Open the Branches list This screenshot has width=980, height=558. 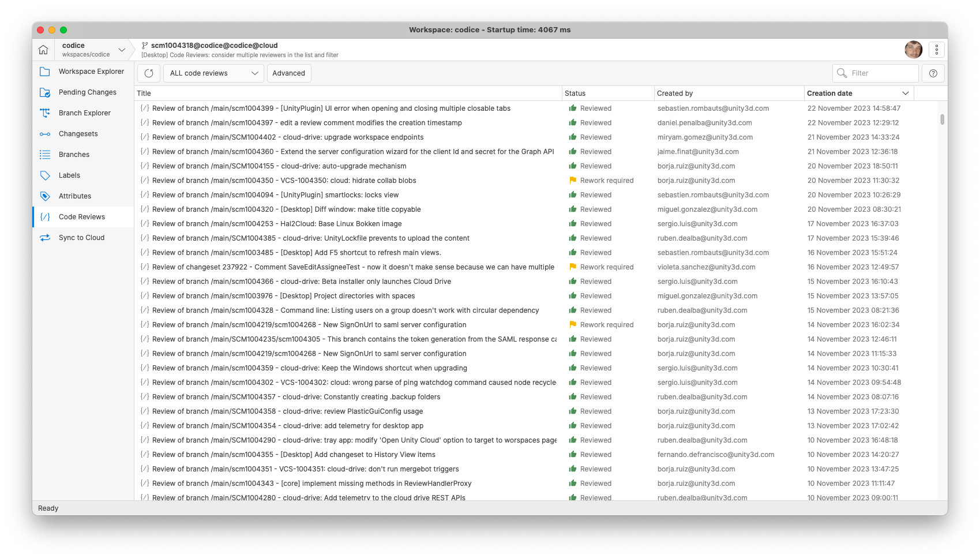pyautogui.click(x=74, y=154)
